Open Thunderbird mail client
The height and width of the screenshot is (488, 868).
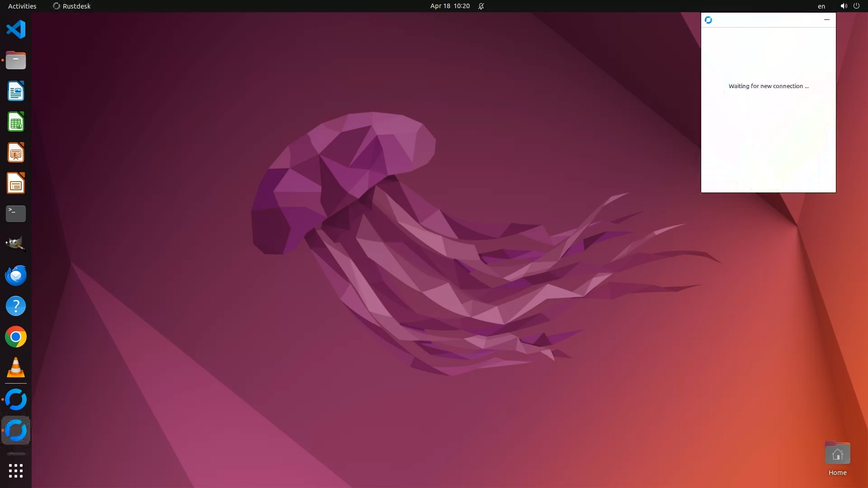[16, 275]
